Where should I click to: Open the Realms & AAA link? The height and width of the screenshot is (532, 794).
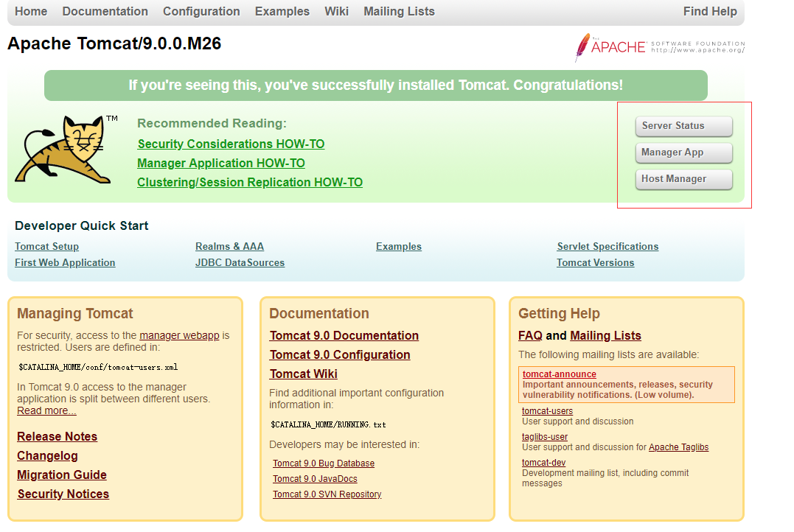(x=229, y=247)
